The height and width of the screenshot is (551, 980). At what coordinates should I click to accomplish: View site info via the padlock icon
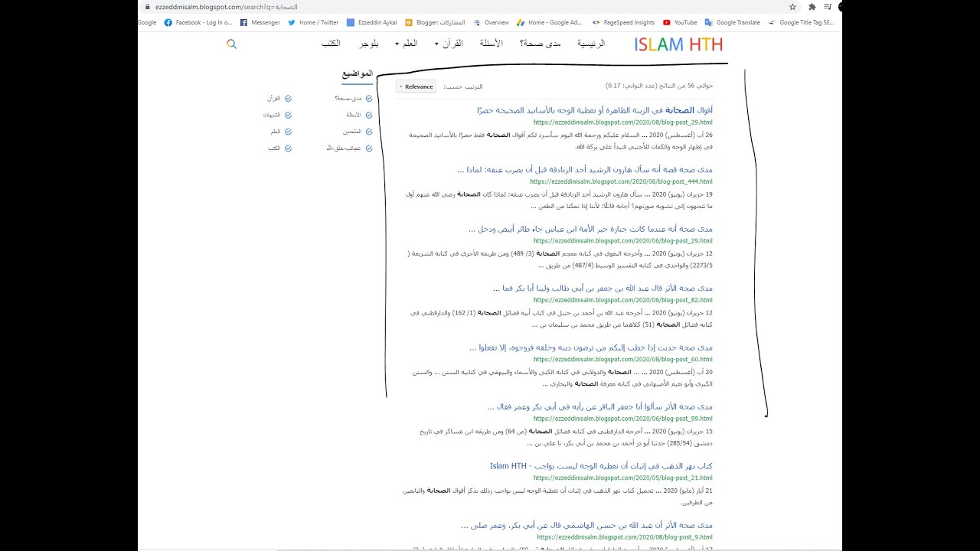(x=147, y=7)
